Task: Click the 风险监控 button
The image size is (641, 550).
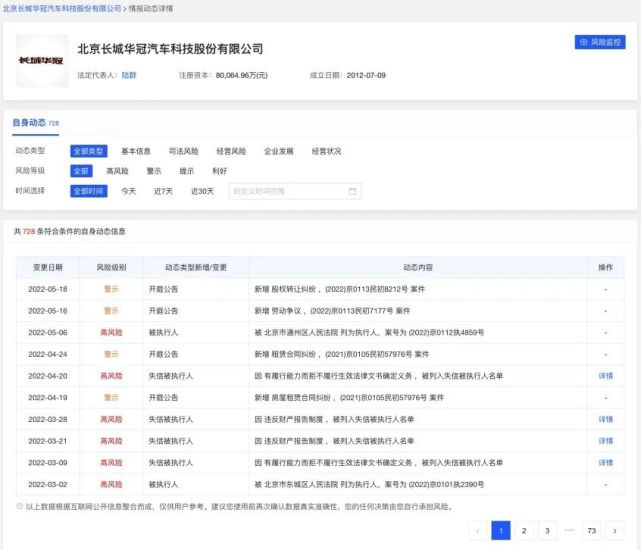Action: 600,42
